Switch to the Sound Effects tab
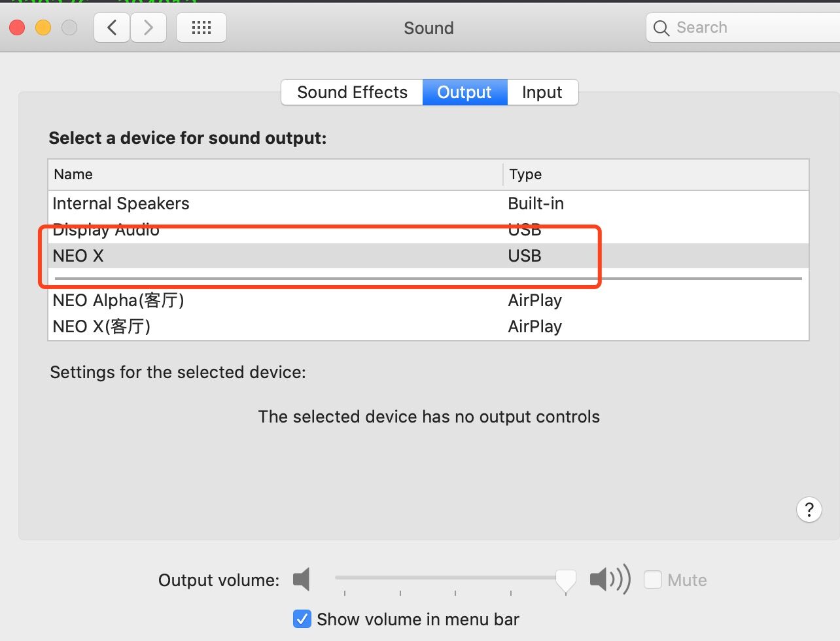This screenshot has height=641, width=840. [352, 92]
